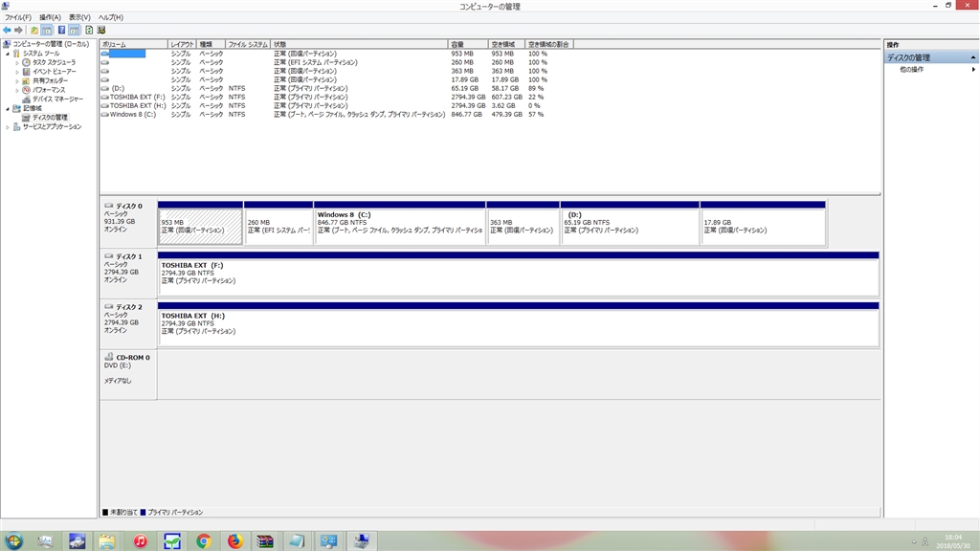The image size is (980, 551).
Task: Expand the イベント ビューアー node
Action: tap(17, 72)
